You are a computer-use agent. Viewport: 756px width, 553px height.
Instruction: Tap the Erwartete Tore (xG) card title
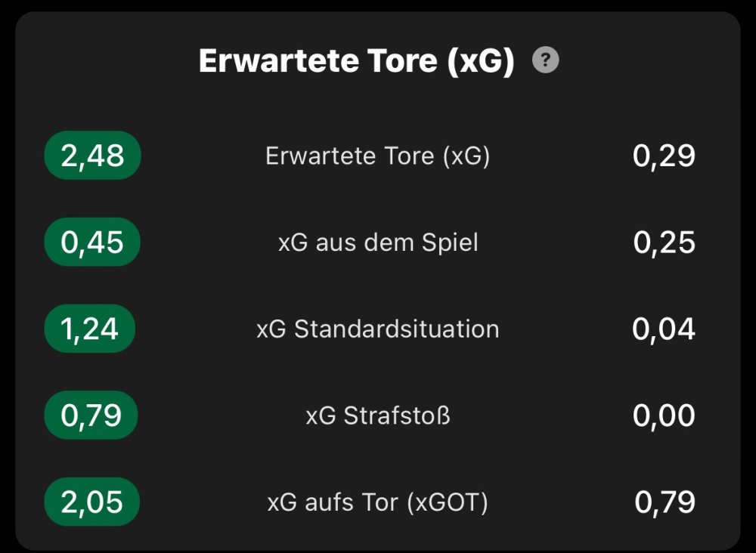tap(356, 61)
